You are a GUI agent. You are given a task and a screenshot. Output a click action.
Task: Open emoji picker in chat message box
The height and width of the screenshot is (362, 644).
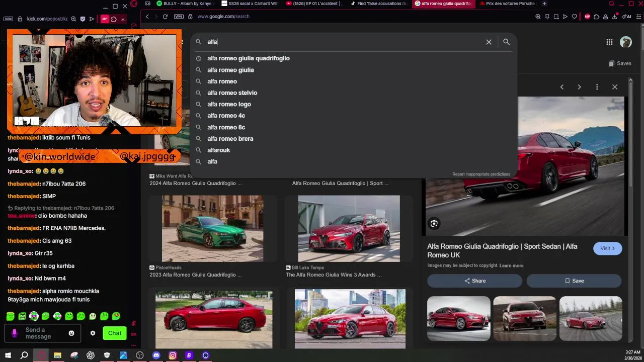[71, 333]
